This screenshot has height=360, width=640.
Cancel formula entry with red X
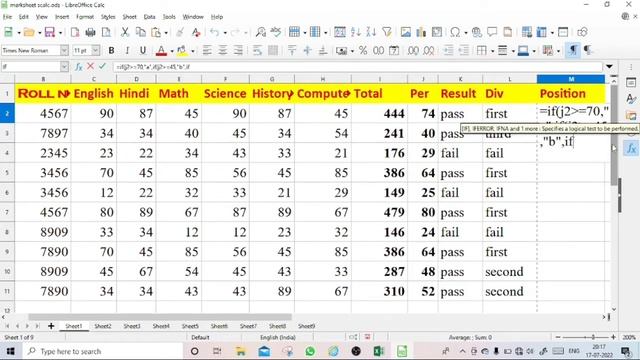pos(91,66)
